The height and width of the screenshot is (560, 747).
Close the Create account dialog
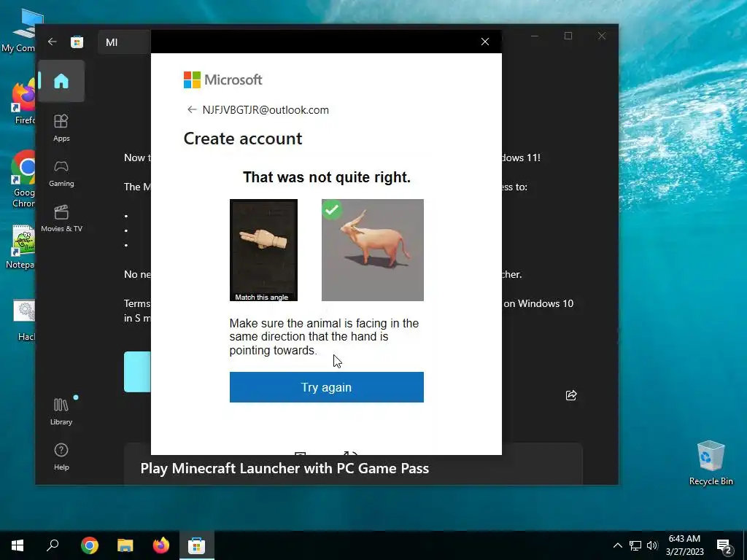click(x=485, y=42)
